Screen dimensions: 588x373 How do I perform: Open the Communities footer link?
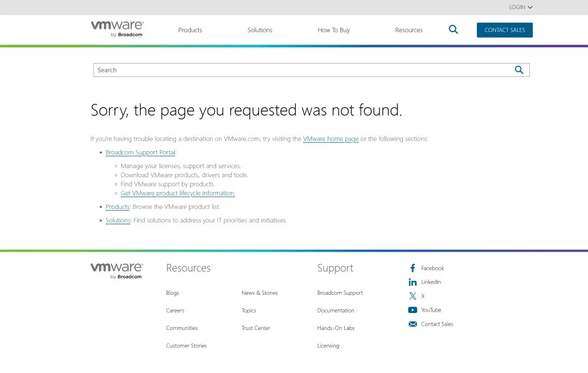coord(182,328)
